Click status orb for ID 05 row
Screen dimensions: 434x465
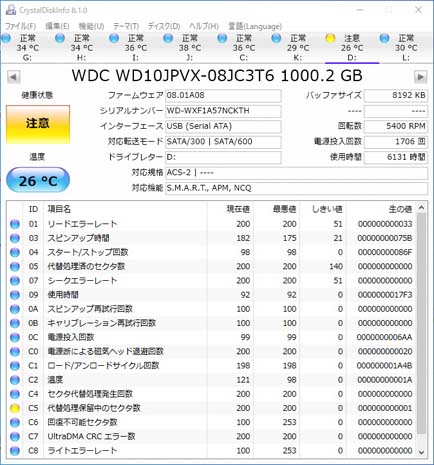coord(15,266)
